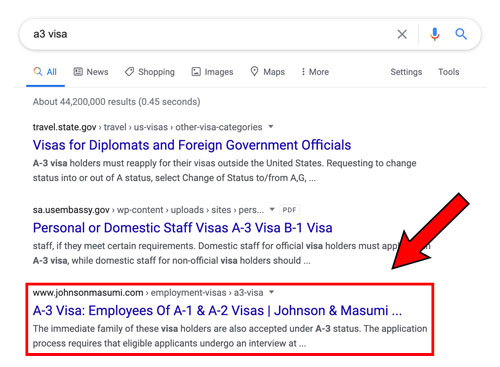Click the travel.state.gov breadcrumb URL
Screen dimensions: 500x367
click(147, 127)
